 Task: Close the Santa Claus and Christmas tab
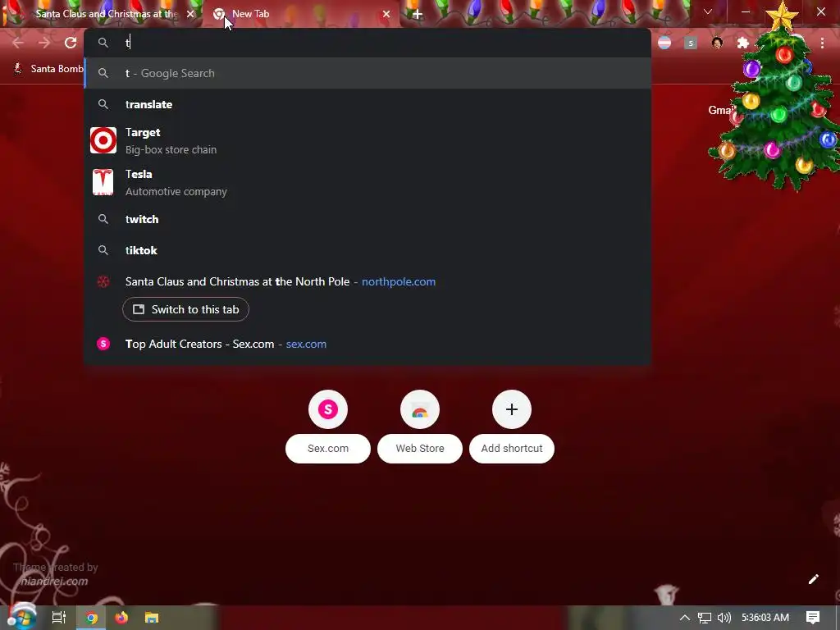pos(190,14)
